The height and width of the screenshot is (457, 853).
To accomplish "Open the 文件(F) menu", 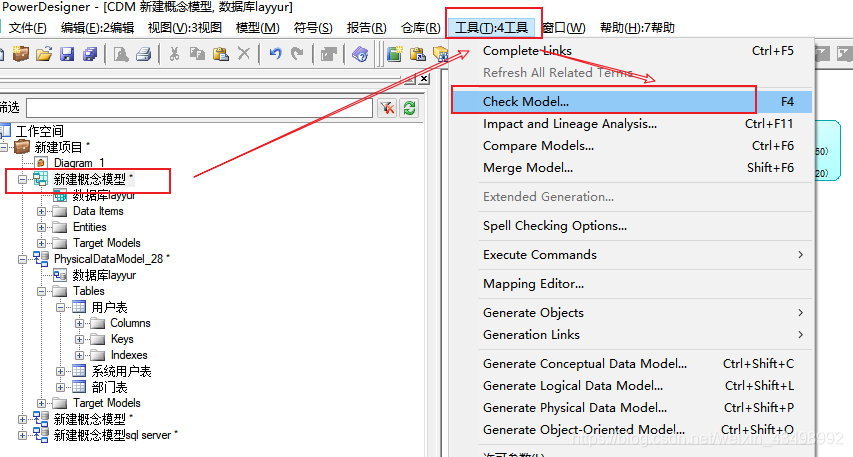I will click(x=27, y=27).
